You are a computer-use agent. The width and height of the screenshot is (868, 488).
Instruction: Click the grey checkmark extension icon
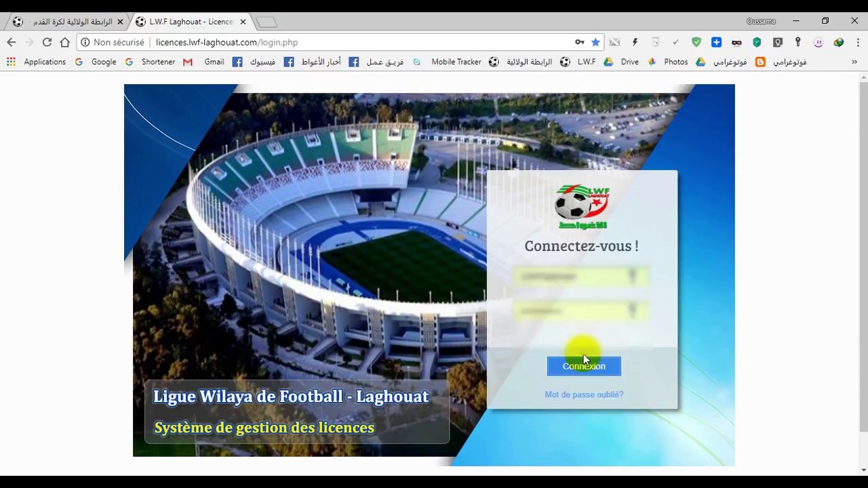click(x=675, y=42)
